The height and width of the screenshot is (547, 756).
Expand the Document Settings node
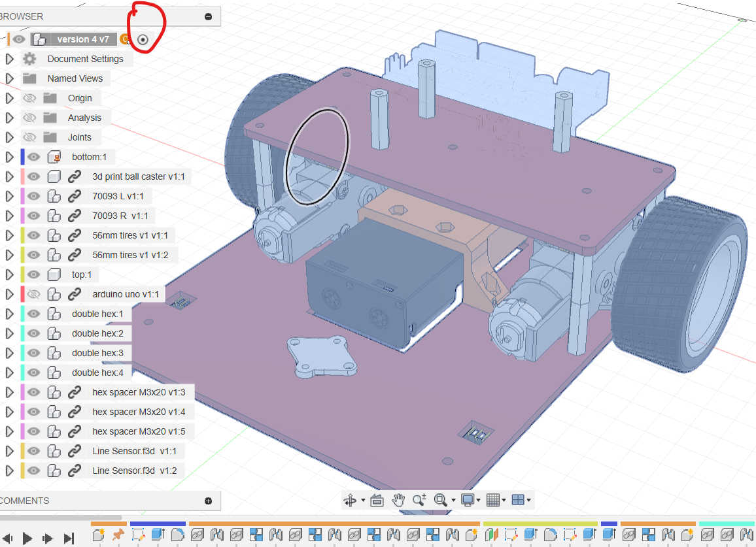9,59
